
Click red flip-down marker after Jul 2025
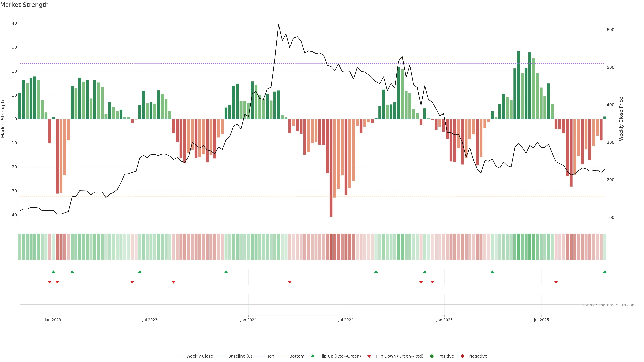[556, 282]
